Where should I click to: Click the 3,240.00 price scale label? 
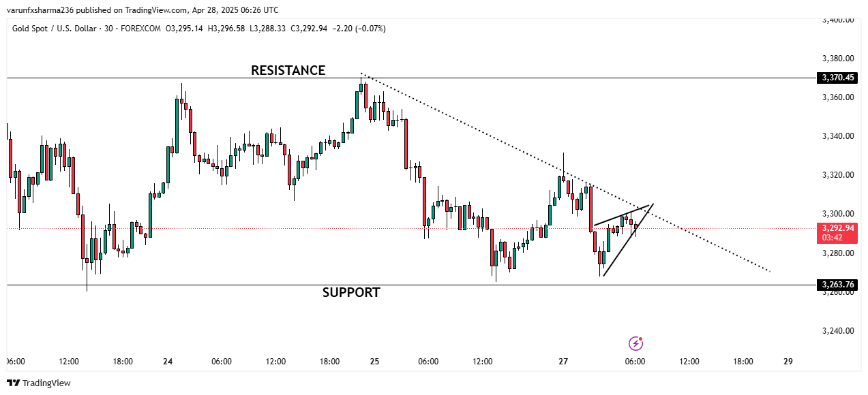click(838, 331)
